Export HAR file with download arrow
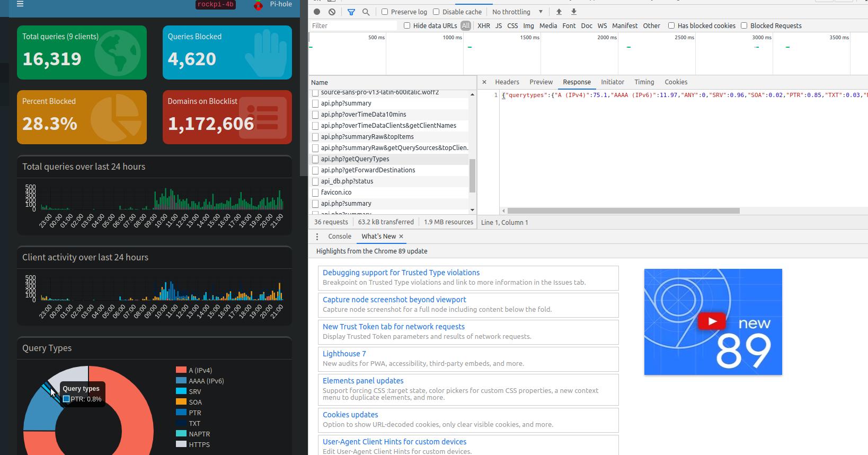Image resolution: width=868 pixels, height=455 pixels. pyautogui.click(x=573, y=12)
